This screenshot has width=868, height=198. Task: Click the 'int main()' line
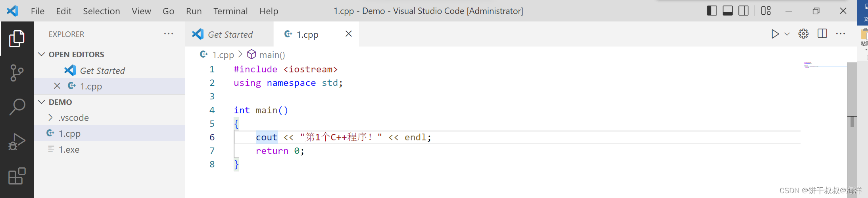261,110
